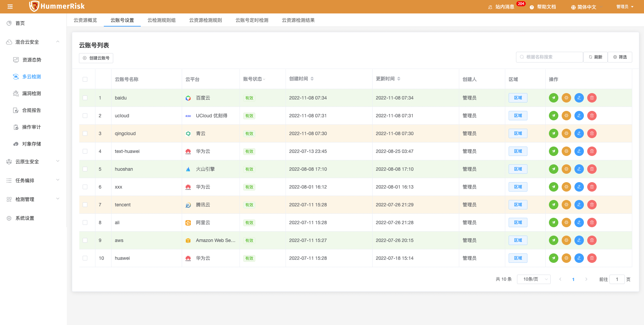Check the checkbox for the qingcloud row
This screenshot has width=644, height=325.
tap(85, 133)
